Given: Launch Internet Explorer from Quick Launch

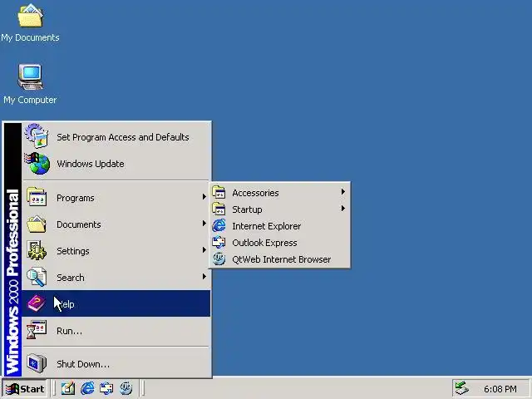Looking at the screenshot, I should 87,388.
